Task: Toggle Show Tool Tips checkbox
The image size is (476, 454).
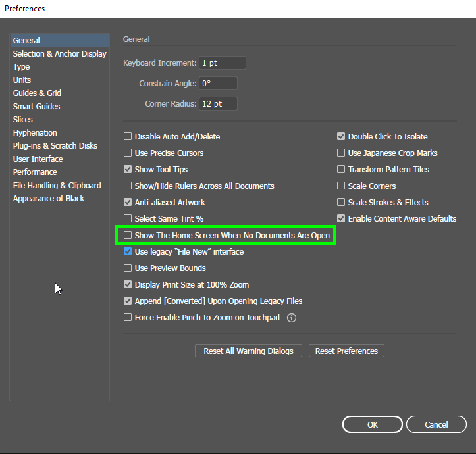Action: (x=128, y=170)
